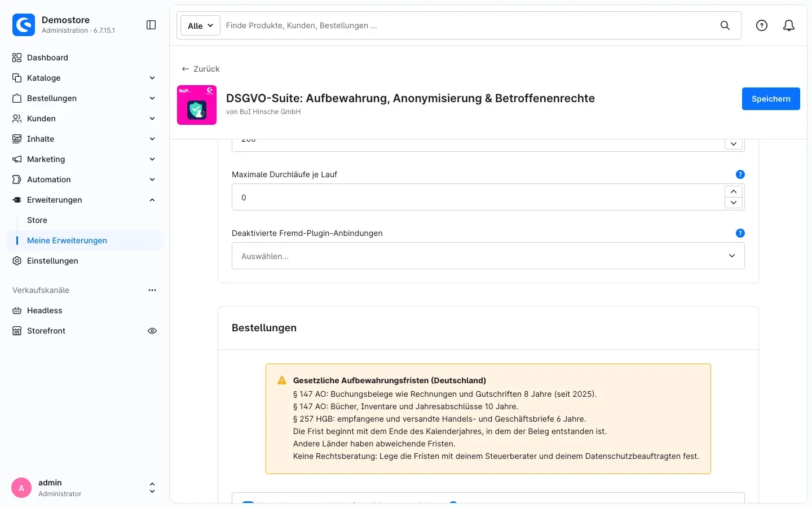Expand the Automation menu chevron
812x508 pixels.
[x=152, y=179]
